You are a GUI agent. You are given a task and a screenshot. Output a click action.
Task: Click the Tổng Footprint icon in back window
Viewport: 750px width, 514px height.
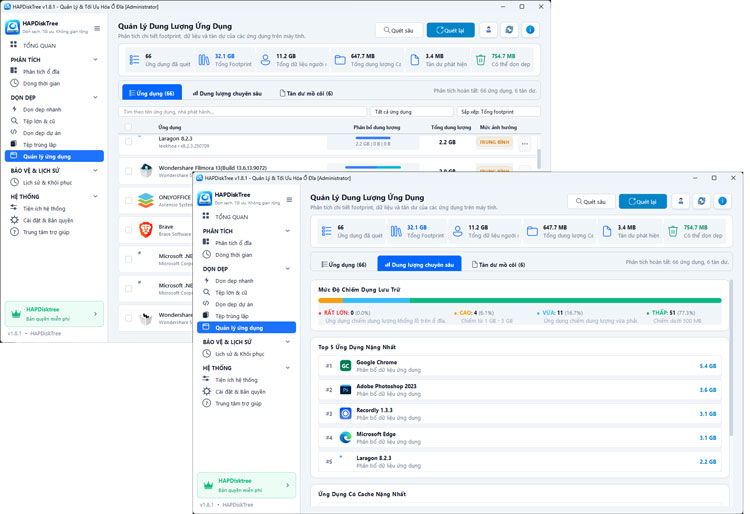[204, 60]
